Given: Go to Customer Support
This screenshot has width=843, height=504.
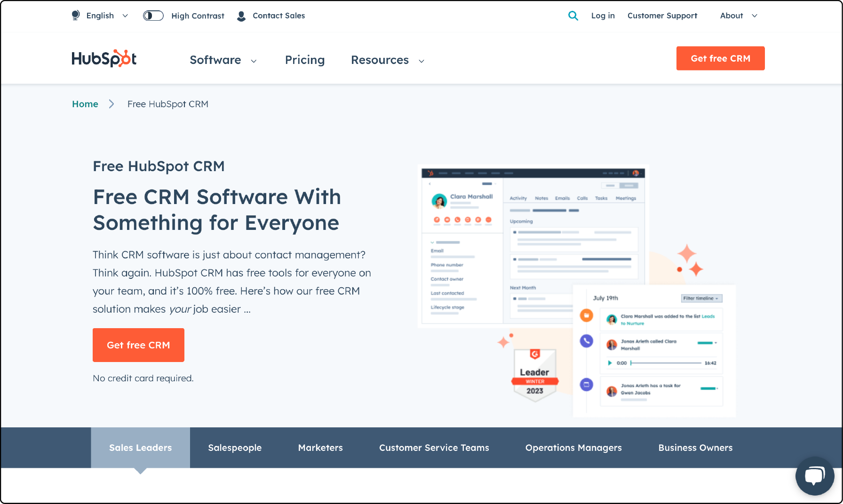Looking at the screenshot, I should [662, 16].
